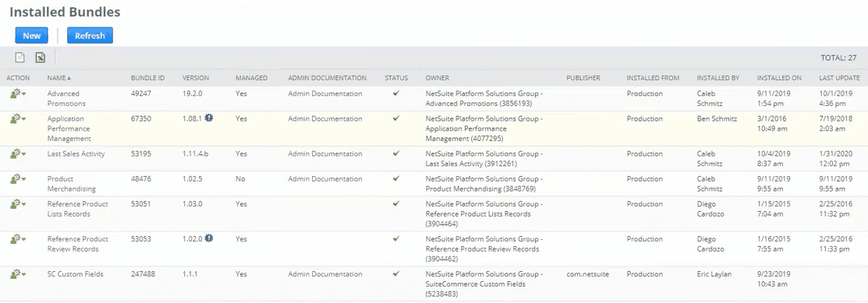The image size is (868, 303).
Task: Click bundle ID 247488
Action: click(143, 273)
